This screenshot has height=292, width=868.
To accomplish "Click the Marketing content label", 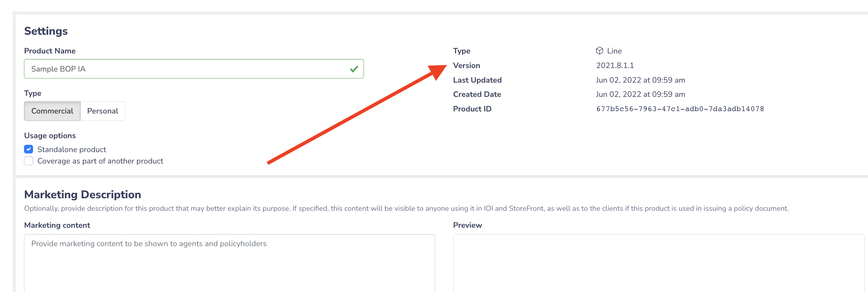I will 57,225.
